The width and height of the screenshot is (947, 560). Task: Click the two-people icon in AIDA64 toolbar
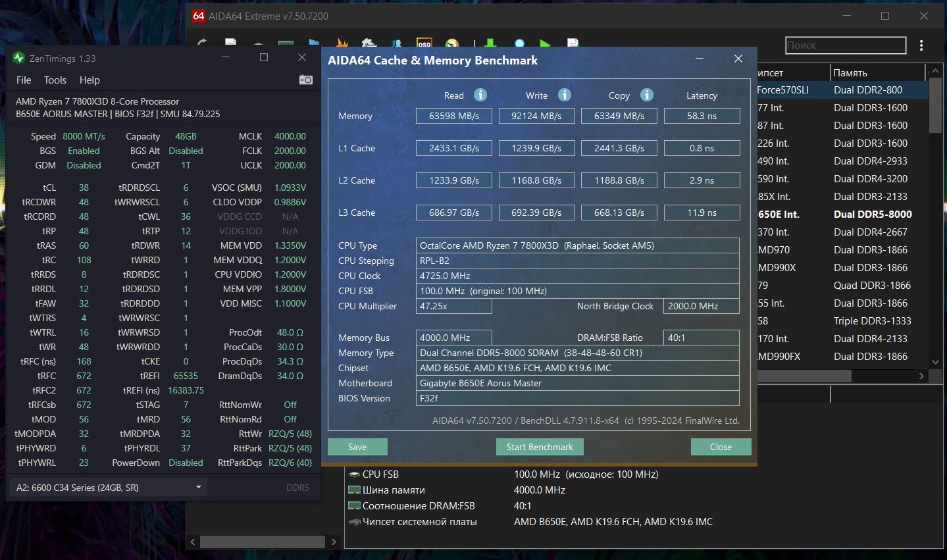click(x=397, y=43)
